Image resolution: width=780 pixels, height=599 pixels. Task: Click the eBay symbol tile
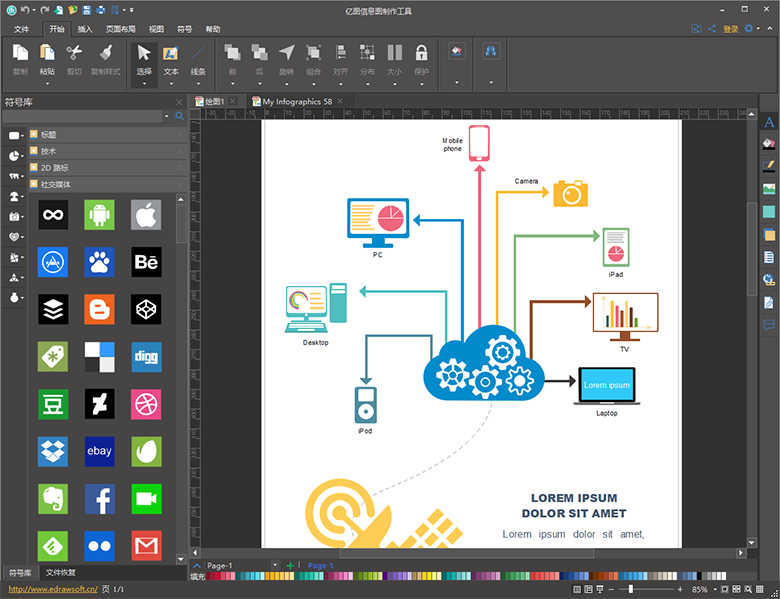click(x=99, y=452)
